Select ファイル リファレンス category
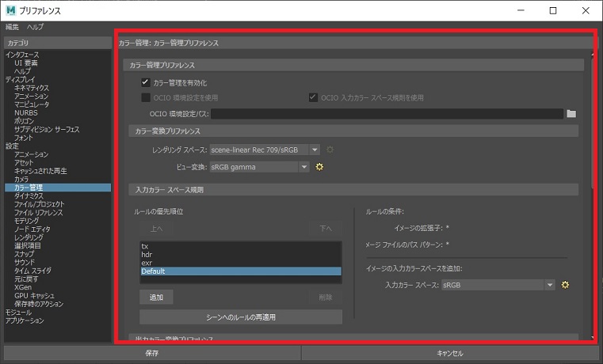Screen dimensions: 603x364 pyautogui.click(x=39, y=212)
